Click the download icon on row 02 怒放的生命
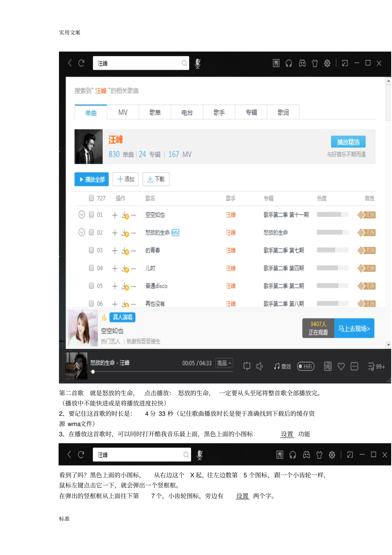 [125, 233]
